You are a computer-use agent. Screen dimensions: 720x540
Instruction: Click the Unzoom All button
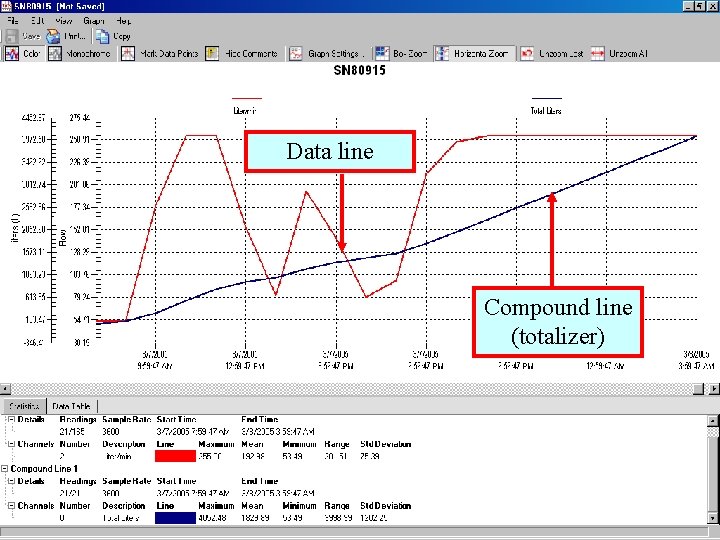(619, 54)
